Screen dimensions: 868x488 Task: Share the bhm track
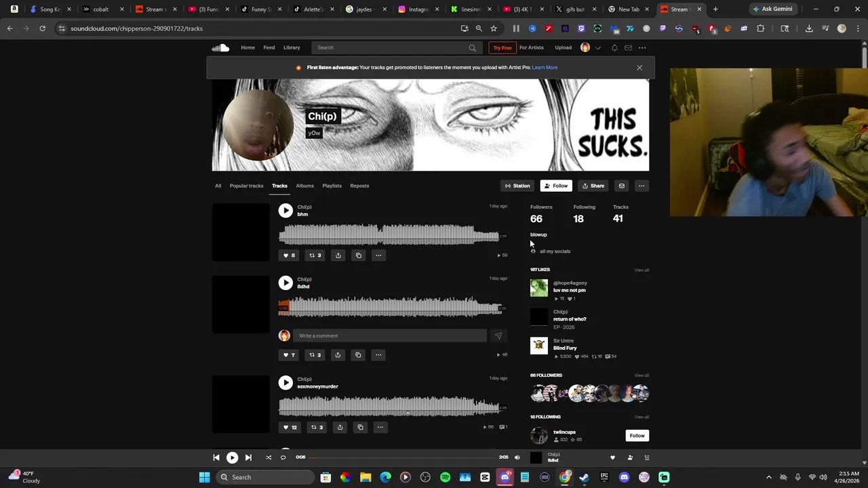click(338, 256)
